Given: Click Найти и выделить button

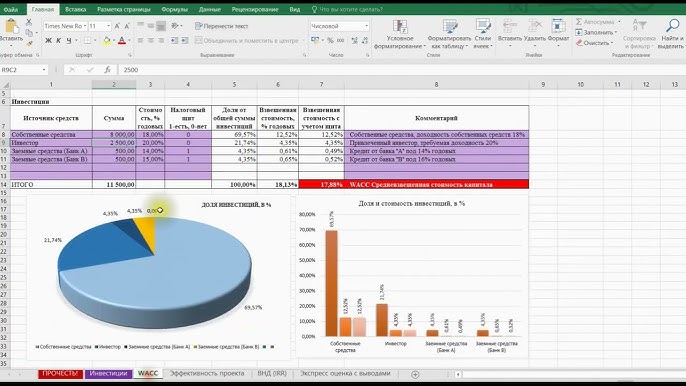Looking at the screenshot, I should click(672, 33).
